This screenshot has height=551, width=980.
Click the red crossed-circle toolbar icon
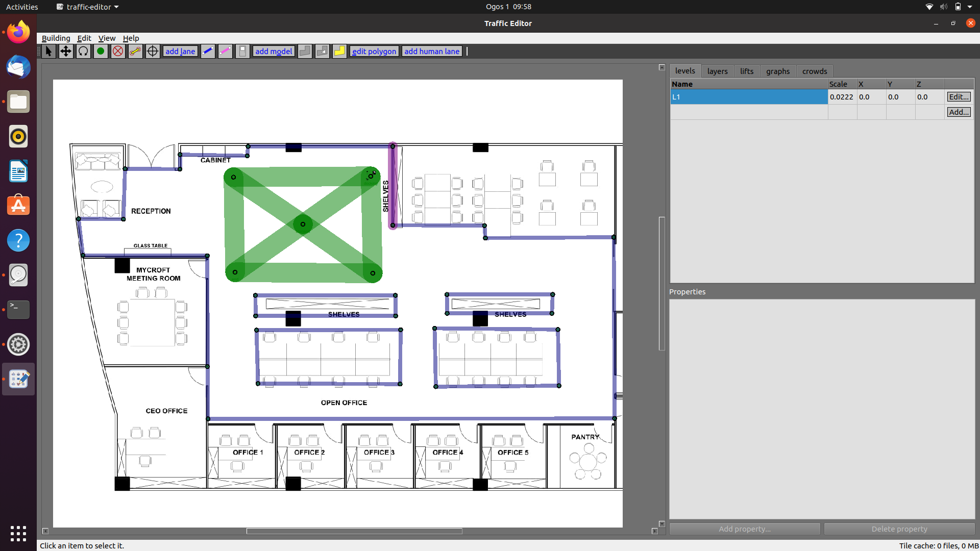(x=118, y=51)
